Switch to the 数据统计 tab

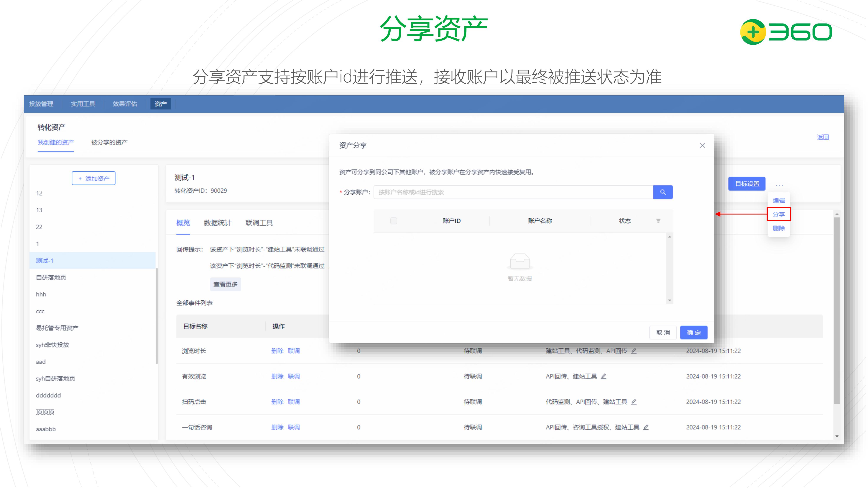[217, 223]
